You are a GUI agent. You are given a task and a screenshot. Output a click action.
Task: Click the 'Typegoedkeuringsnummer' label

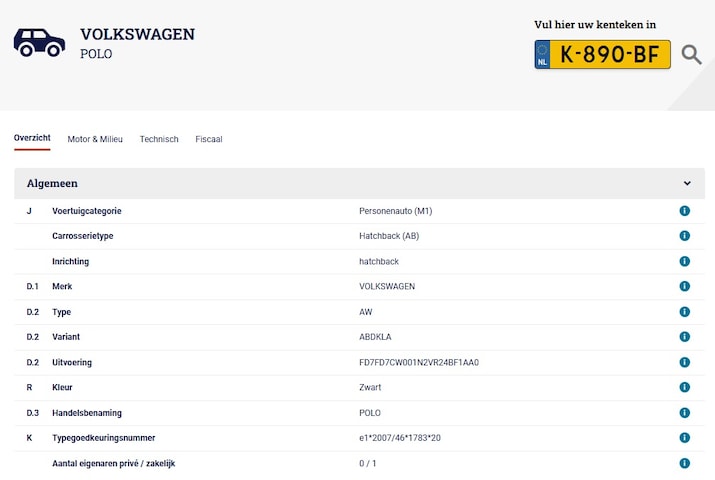pos(104,438)
